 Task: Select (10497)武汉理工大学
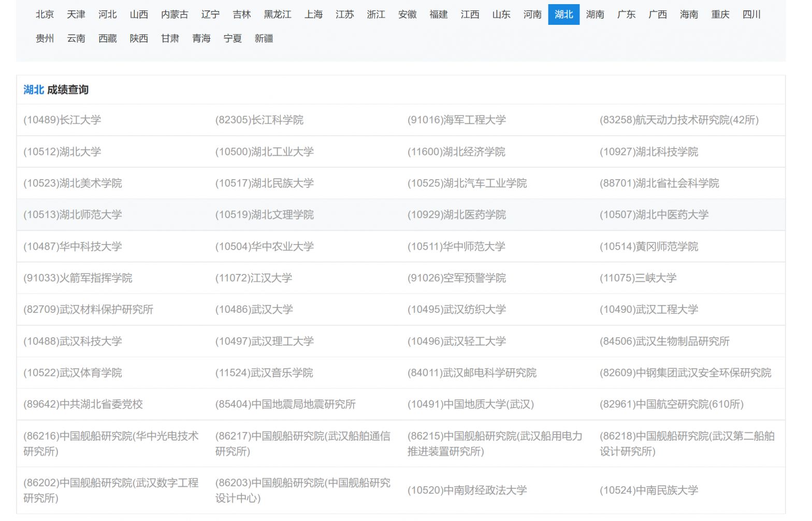click(x=265, y=341)
